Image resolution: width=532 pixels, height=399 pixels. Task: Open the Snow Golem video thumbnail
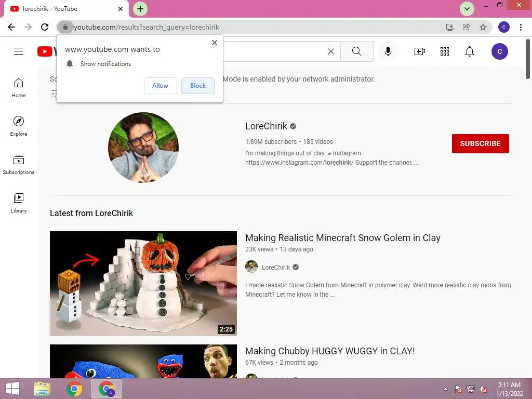143,284
